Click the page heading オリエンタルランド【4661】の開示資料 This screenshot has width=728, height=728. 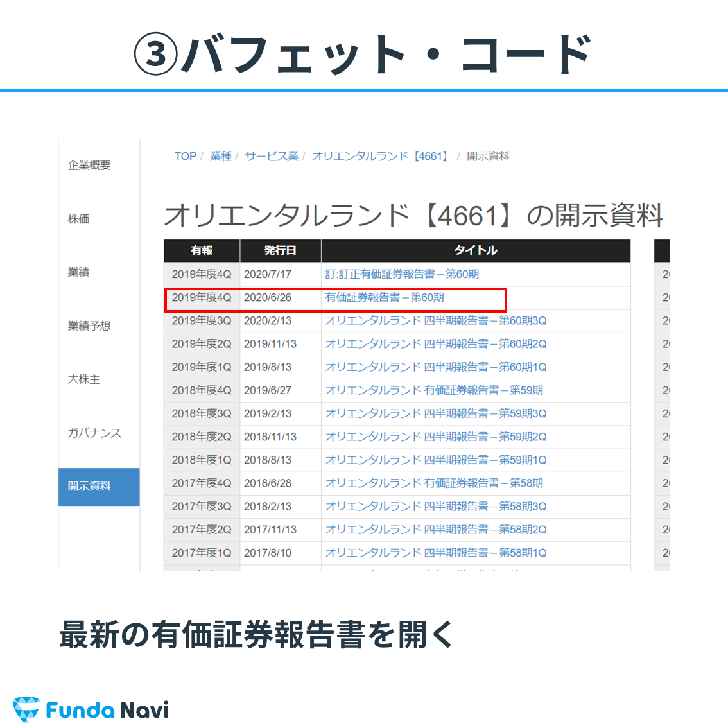(413, 216)
